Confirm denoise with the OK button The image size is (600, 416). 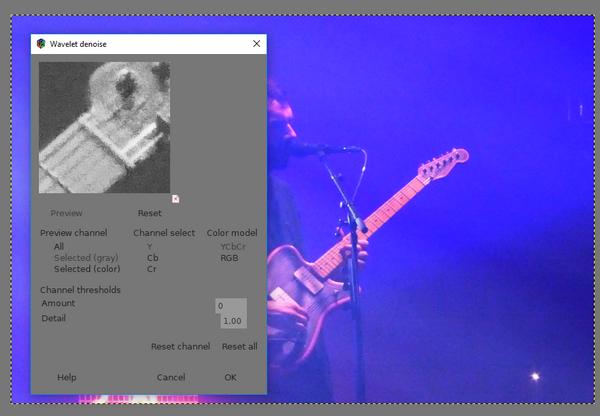coord(230,377)
